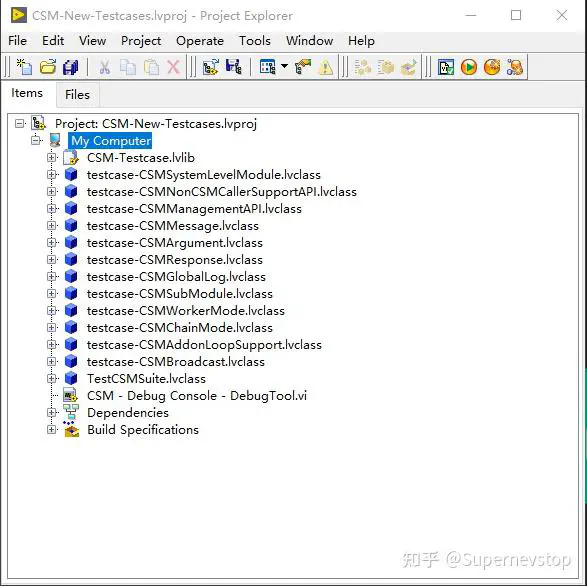The width and height of the screenshot is (587, 586).
Task: Click the yellow warning triangle icon
Action: pos(326,67)
